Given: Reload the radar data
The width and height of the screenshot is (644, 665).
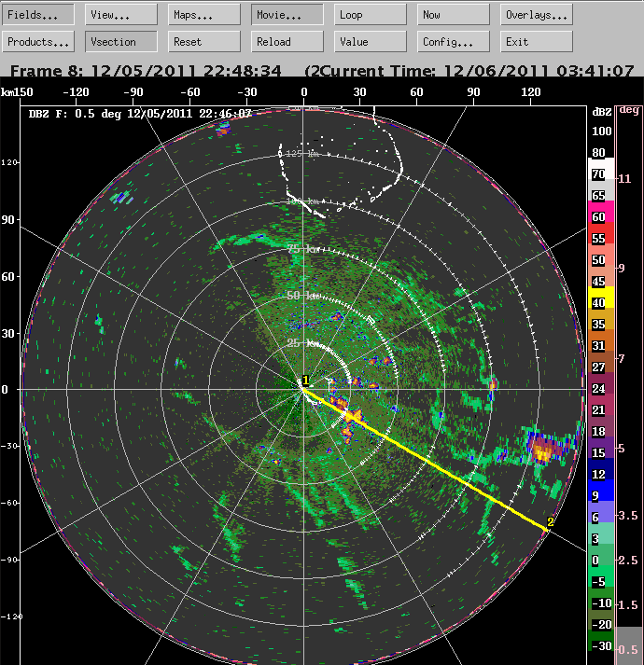Looking at the screenshot, I should point(287,42).
